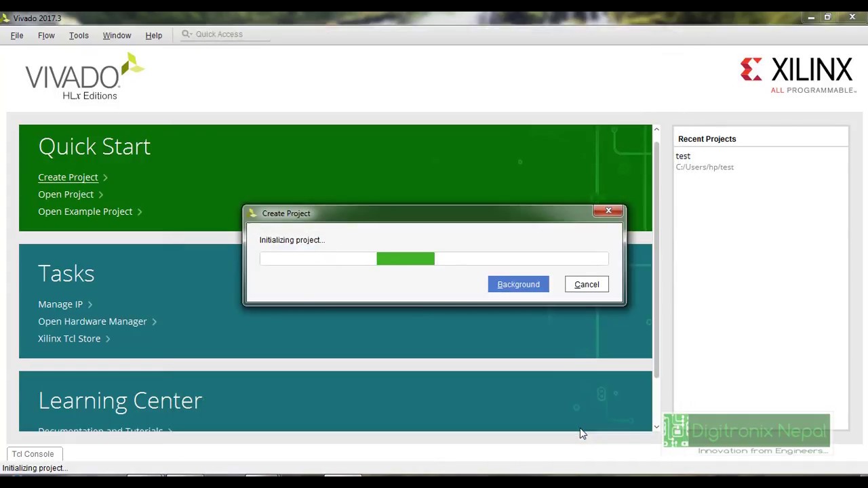Open the Flow menu

(x=46, y=35)
